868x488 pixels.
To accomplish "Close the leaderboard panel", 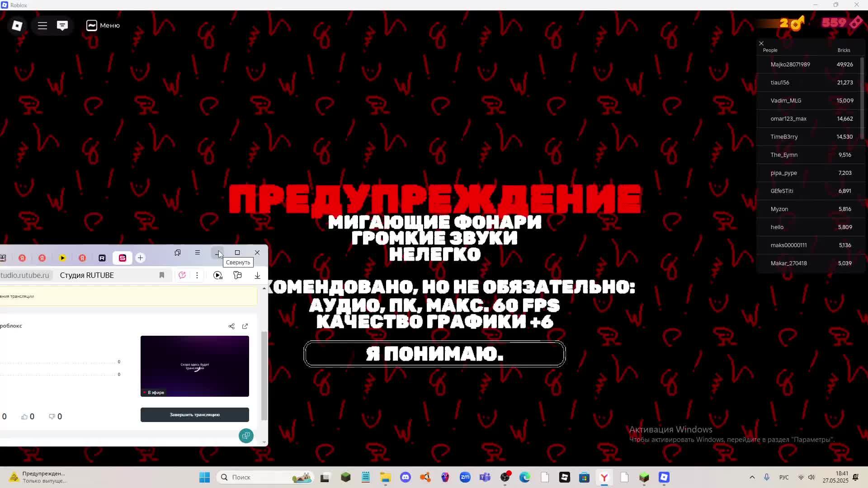I will [x=761, y=43].
